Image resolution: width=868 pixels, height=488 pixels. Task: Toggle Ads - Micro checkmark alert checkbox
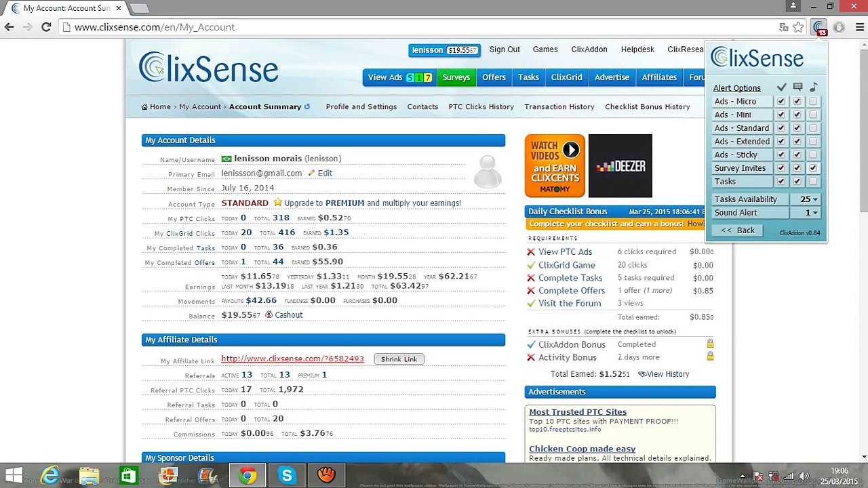(781, 102)
